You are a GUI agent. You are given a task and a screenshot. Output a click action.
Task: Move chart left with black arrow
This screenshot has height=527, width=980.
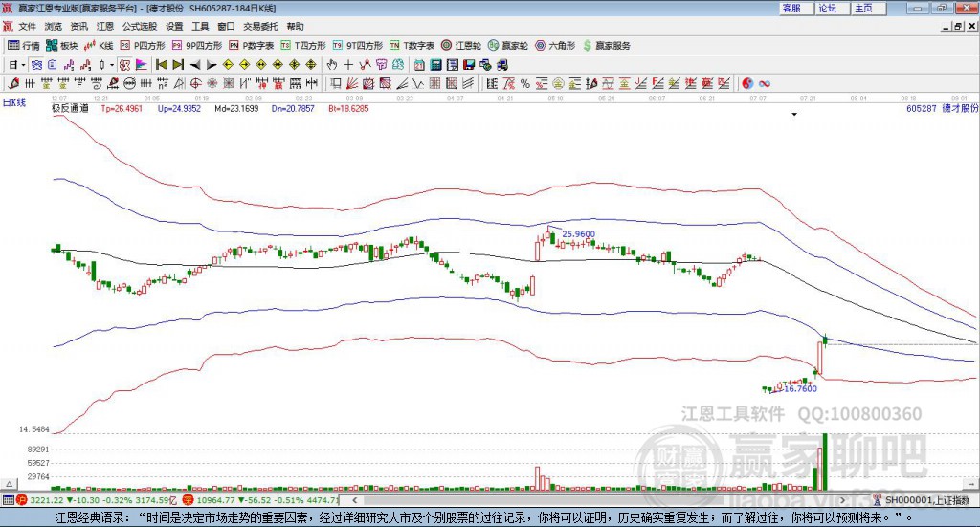195,65
